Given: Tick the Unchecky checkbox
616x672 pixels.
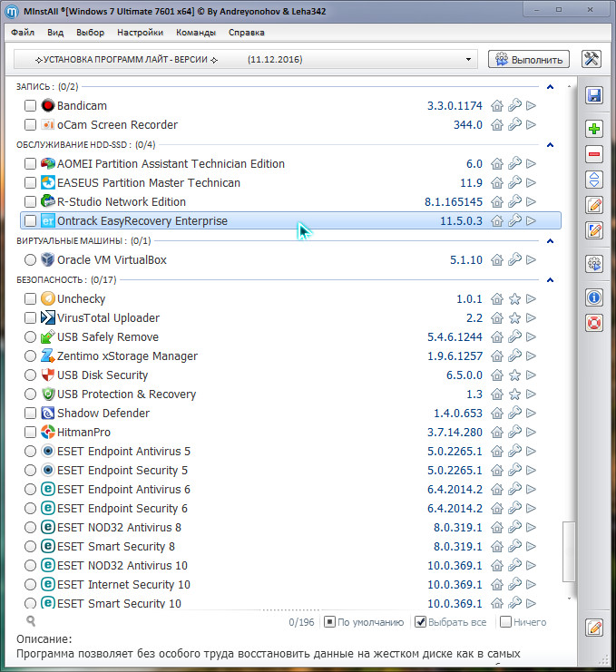Looking at the screenshot, I should pos(30,298).
